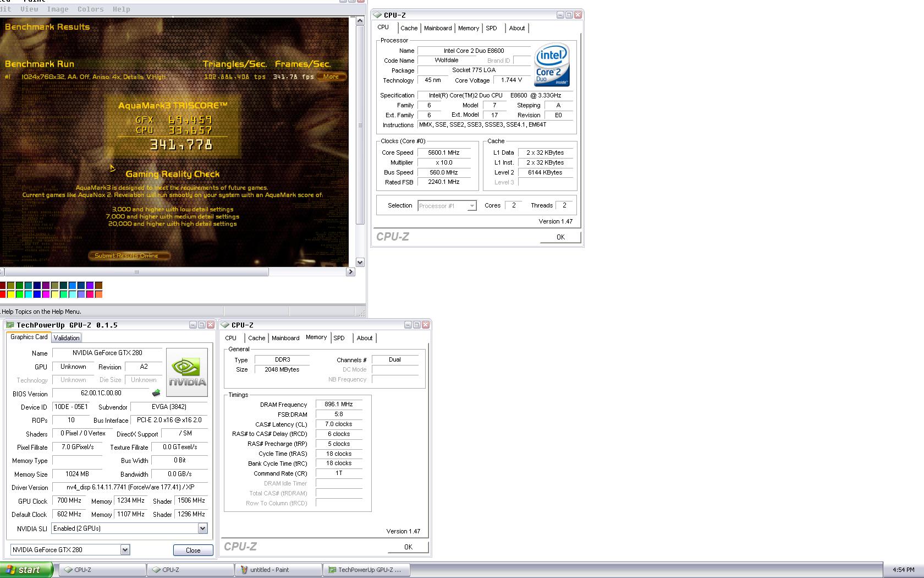Open Mainboard tab in the memory CPU-Z window
The height and width of the screenshot is (578, 924).
285,338
